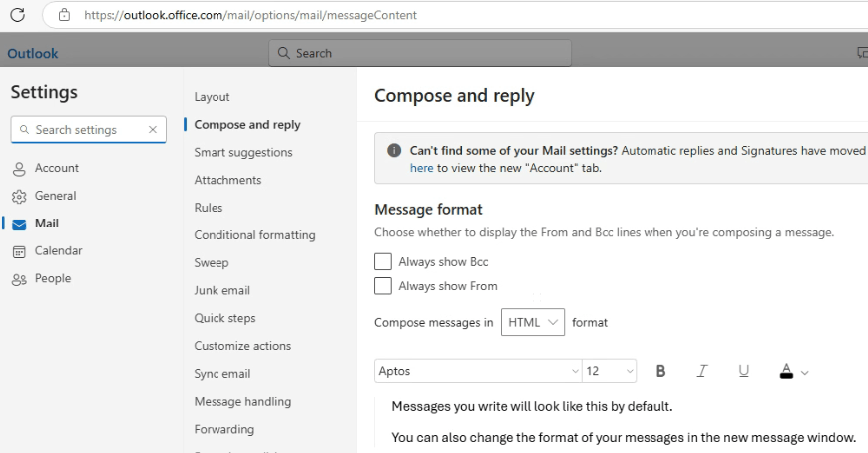Toggle Bold formatting
The image size is (868, 453).
click(x=660, y=371)
